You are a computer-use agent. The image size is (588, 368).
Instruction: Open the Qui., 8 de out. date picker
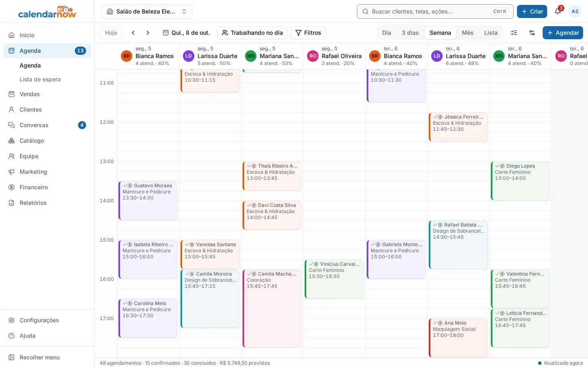186,33
